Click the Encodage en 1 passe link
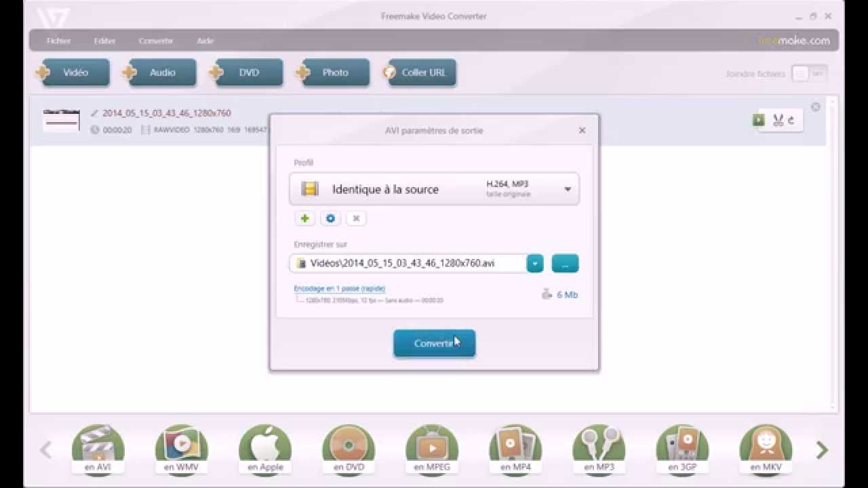The image size is (868, 488). pyautogui.click(x=340, y=289)
